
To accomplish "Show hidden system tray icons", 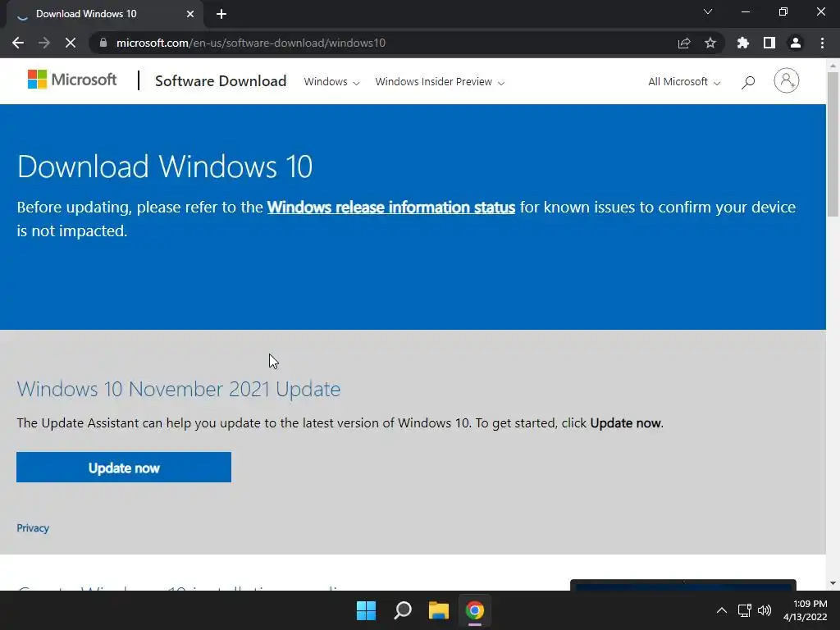I will 722,610.
